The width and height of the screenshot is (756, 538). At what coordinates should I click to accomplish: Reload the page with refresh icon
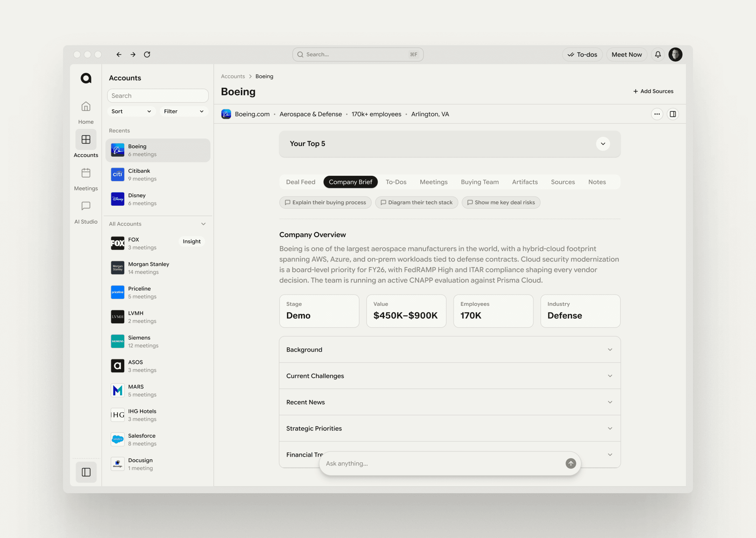pos(147,54)
